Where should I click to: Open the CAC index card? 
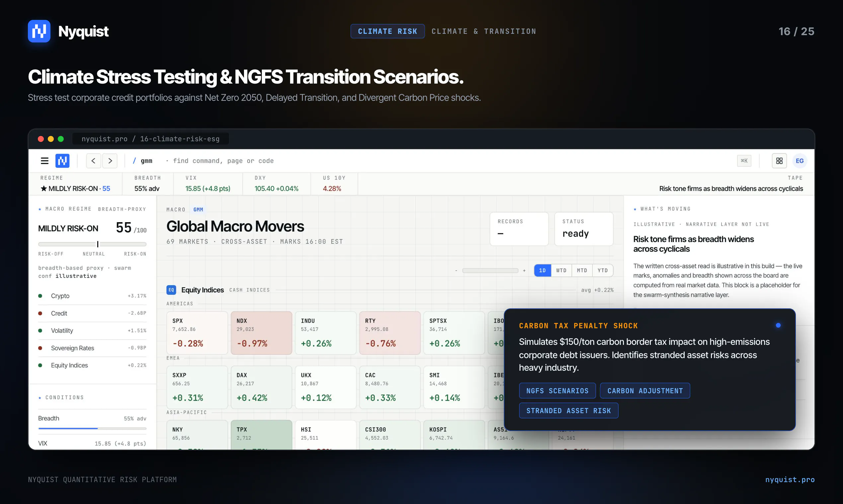click(x=390, y=387)
